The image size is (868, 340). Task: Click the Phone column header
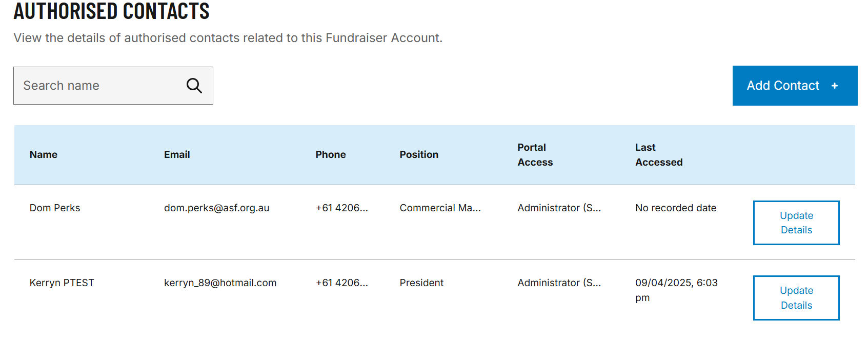click(331, 154)
